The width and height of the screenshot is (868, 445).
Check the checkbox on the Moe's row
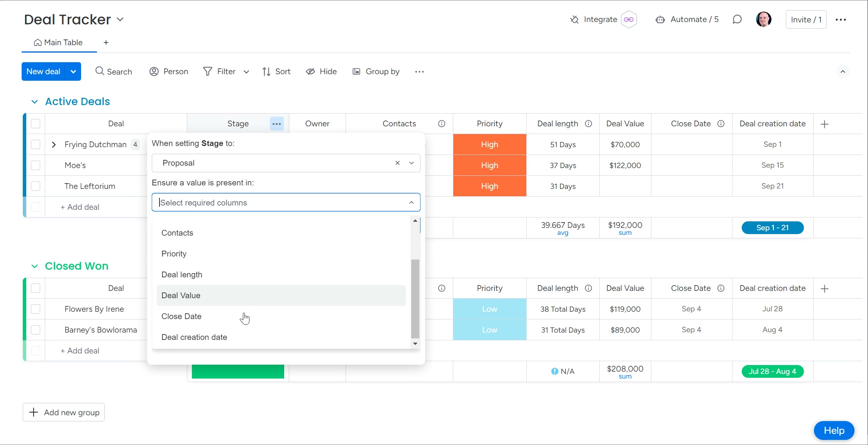click(x=36, y=165)
